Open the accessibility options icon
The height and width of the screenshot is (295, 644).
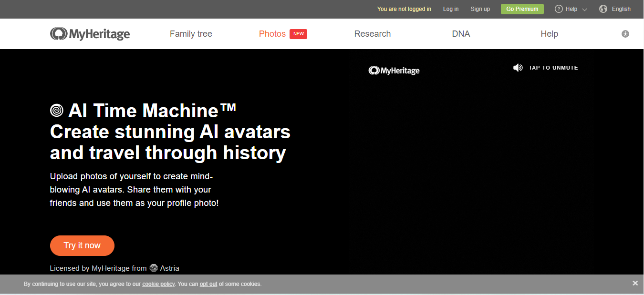tap(625, 34)
